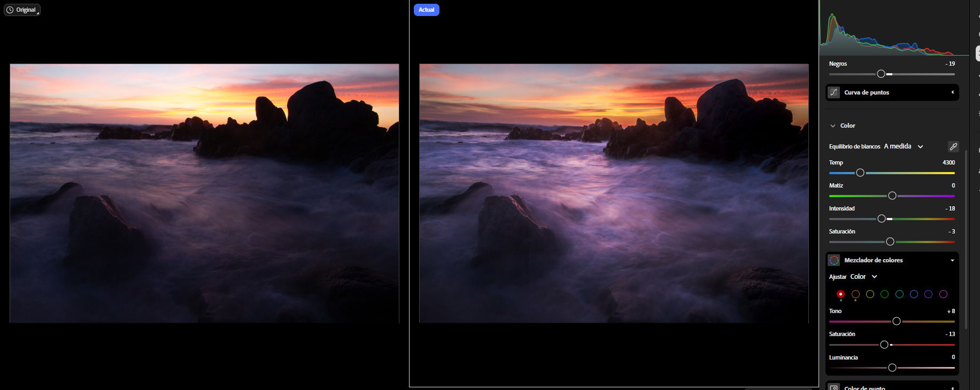Collapse the Mezclador de colores panel arrow

[x=952, y=260]
